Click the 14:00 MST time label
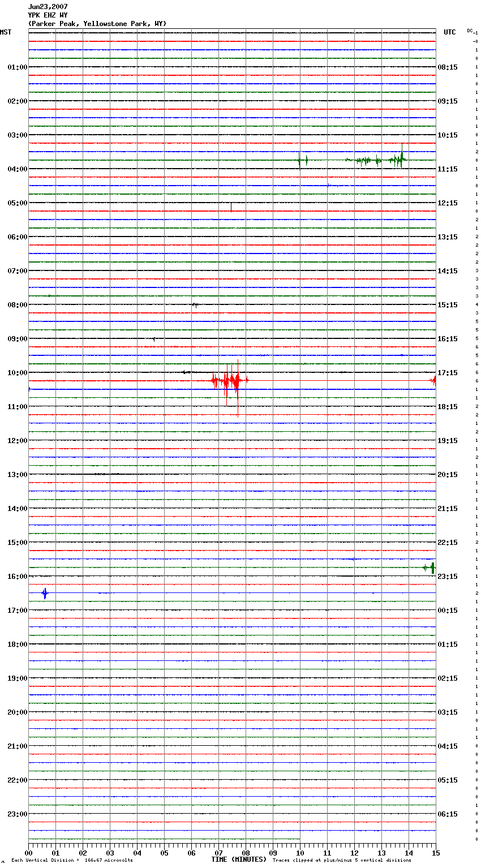 coord(18,509)
